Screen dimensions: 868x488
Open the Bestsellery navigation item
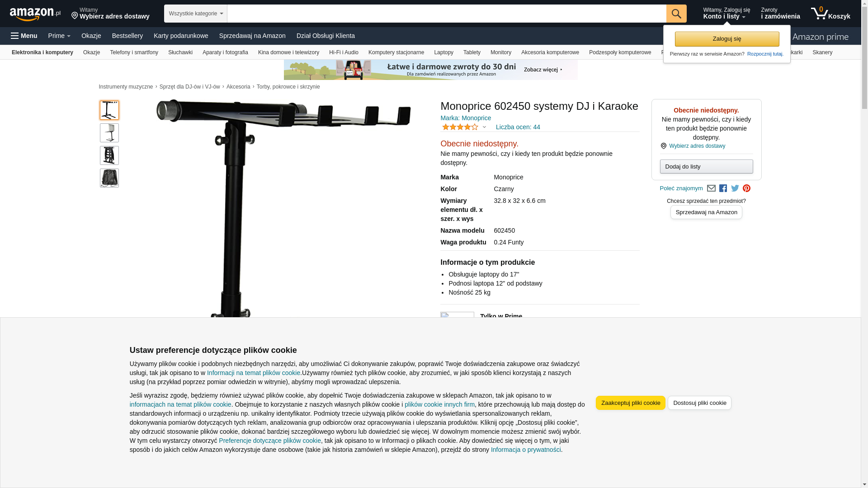[127, 36]
